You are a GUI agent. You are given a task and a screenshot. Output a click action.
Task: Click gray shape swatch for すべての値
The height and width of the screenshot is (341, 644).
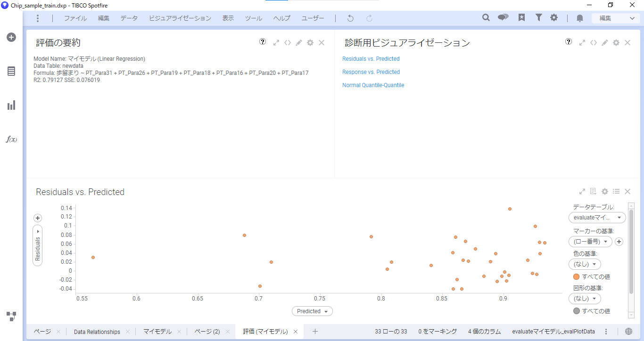point(576,311)
